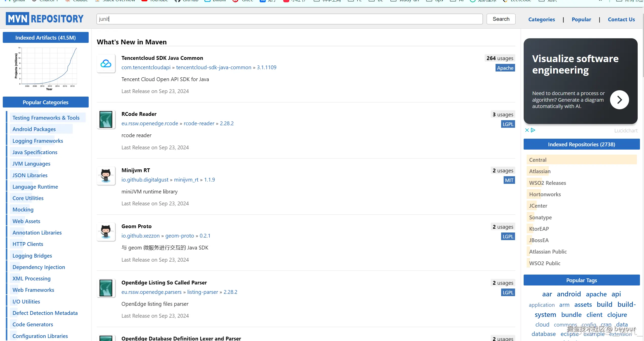Screen dimensions: 644x341
Task: Close the ad with the X icon
Action: (x=527, y=130)
